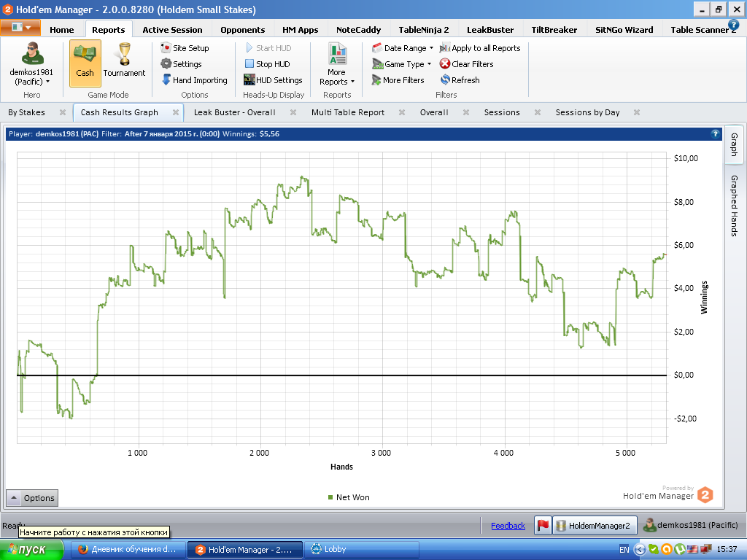This screenshot has width=747, height=560.
Task: Open the graph header help icon
Action: 715,134
